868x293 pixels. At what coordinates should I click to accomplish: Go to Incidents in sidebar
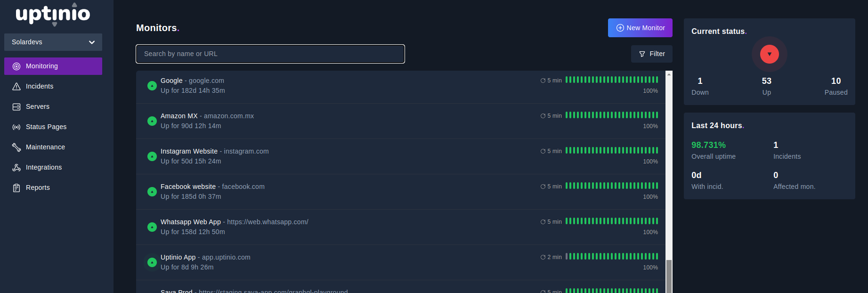(x=53, y=86)
